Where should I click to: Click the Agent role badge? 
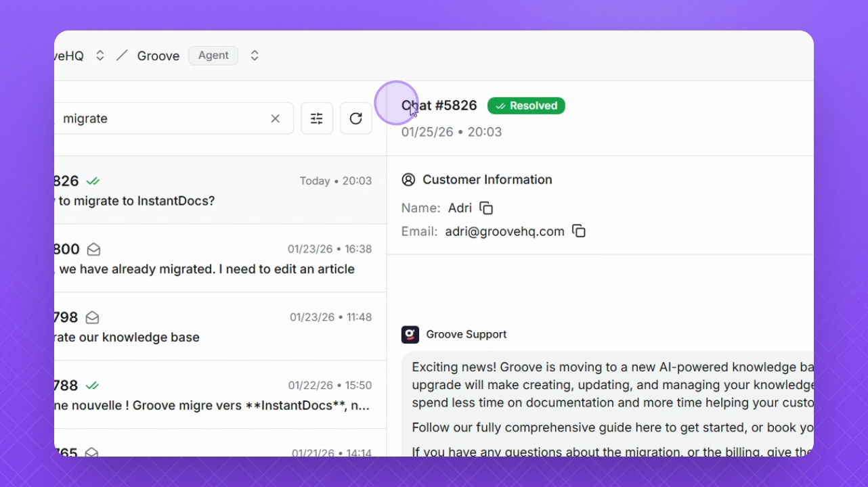(213, 55)
